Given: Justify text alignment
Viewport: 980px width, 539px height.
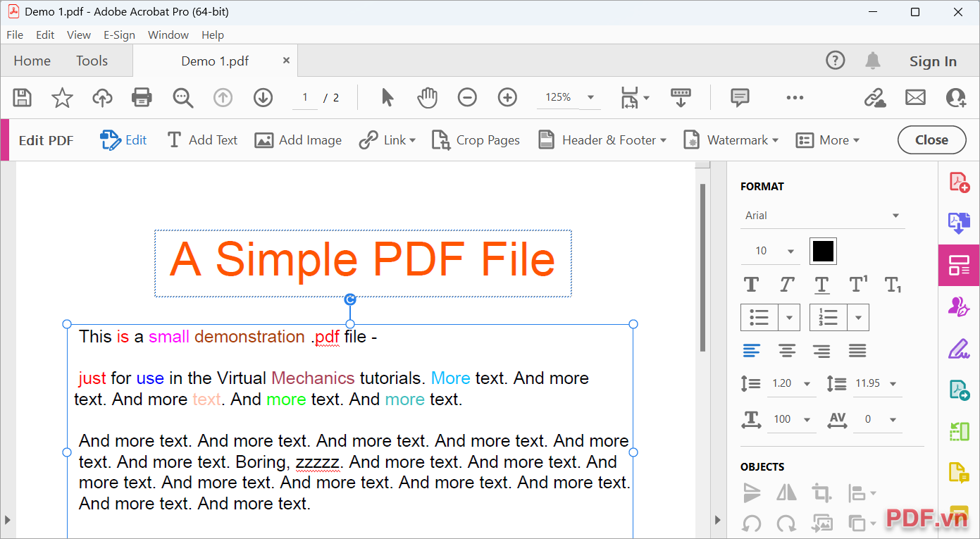Looking at the screenshot, I should coord(857,350).
